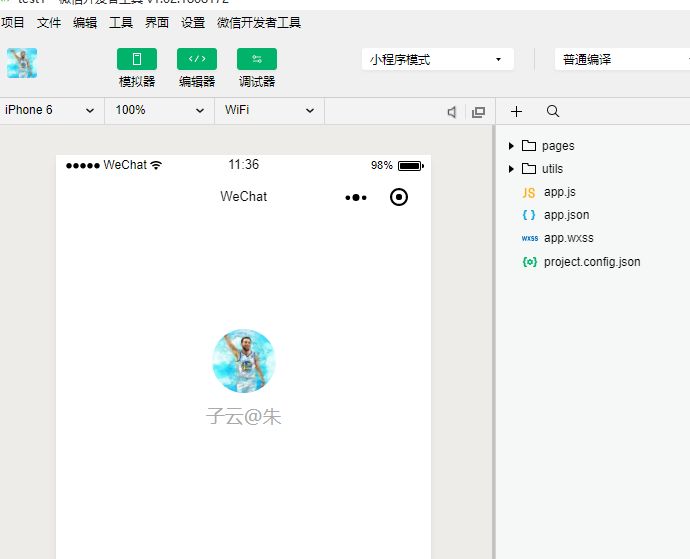Click the three-dot more icon in simulator
Viewport: 690px width, 559px height.
(356, 197)
